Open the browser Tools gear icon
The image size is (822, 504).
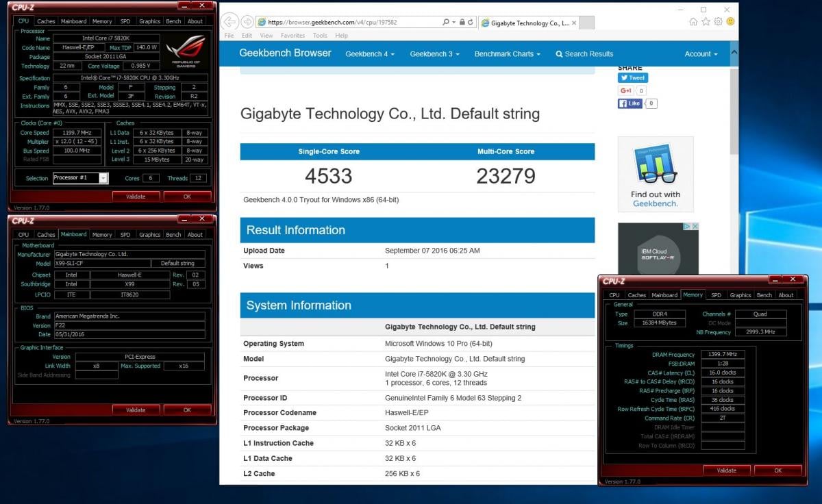(718, 21)
